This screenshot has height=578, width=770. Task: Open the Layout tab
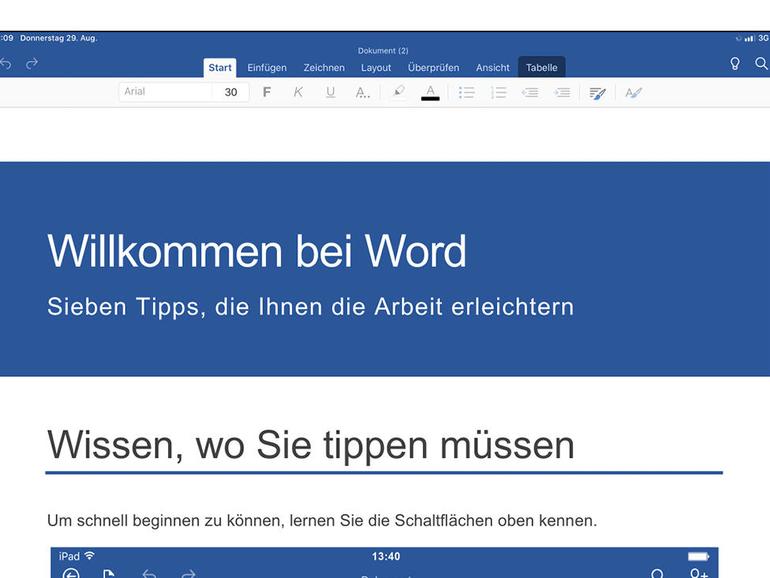(x=376, y=68)
